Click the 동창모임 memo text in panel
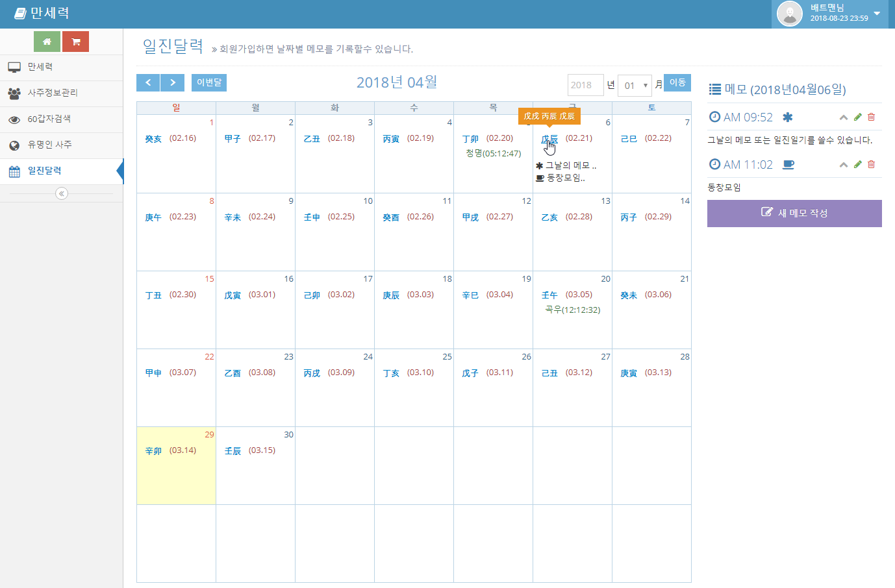The width and height of the screenshot is (895, 588). [724, 188]
